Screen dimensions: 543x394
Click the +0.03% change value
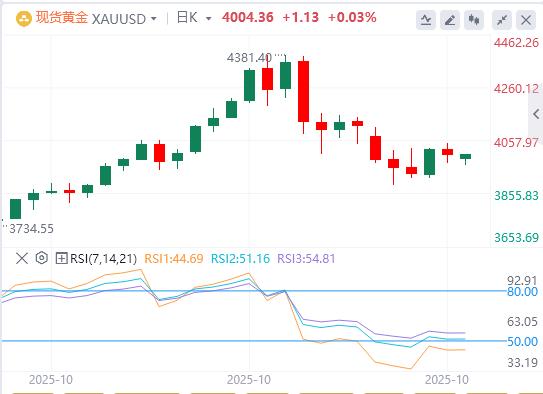[x=352, y=17]
